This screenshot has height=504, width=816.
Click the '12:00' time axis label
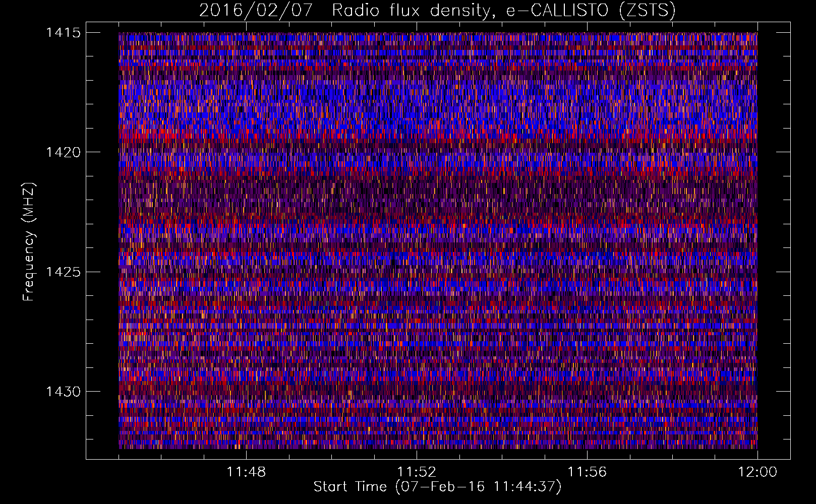click(757, 472)
